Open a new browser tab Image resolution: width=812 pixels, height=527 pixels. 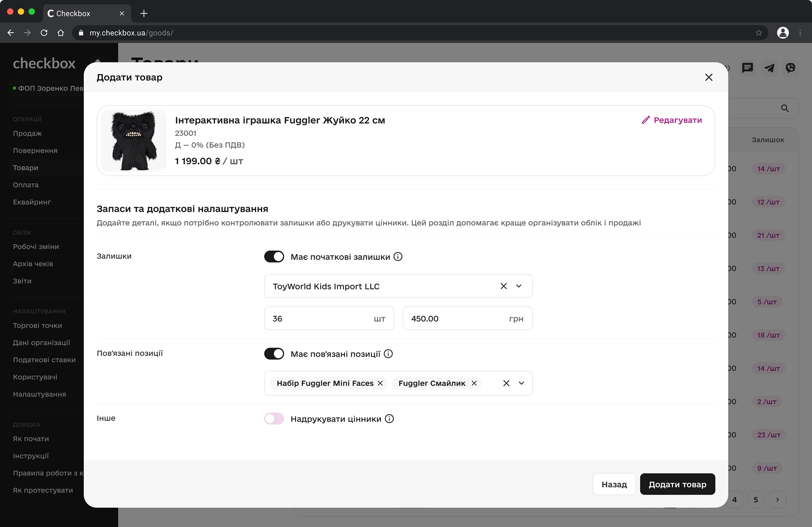tap(144, 13)
